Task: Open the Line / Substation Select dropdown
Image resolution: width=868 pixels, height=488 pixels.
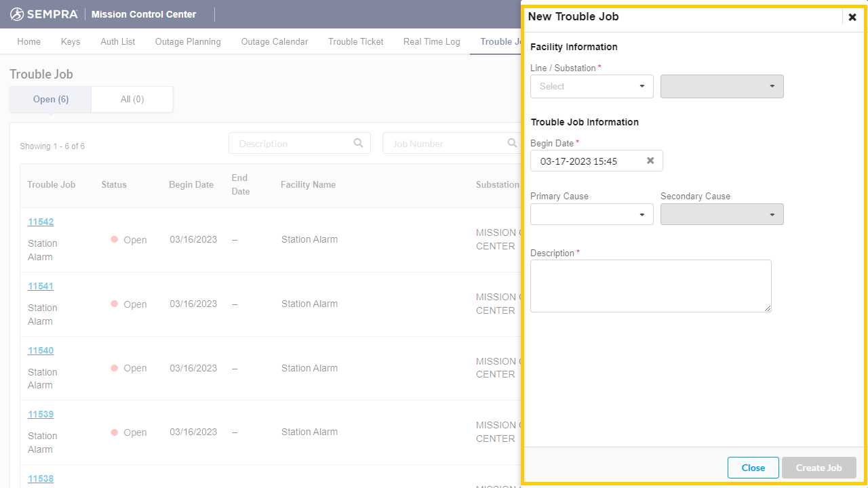Action: coord(591,86)
